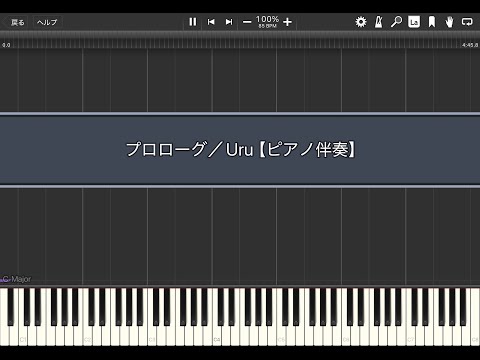Play the C1 key on keyboard
Image resolution: width=480 pixels, height=360 pixels.
tap(23, 333)
